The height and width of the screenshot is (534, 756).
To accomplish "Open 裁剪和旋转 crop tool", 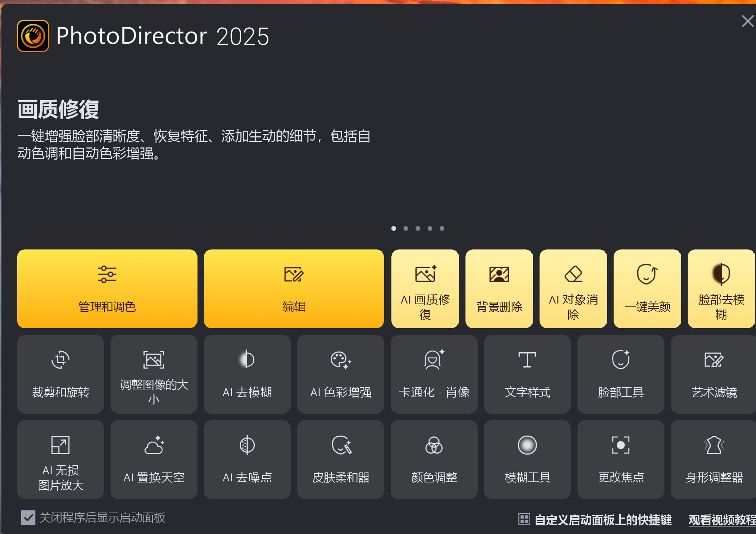I will [60, 374].
